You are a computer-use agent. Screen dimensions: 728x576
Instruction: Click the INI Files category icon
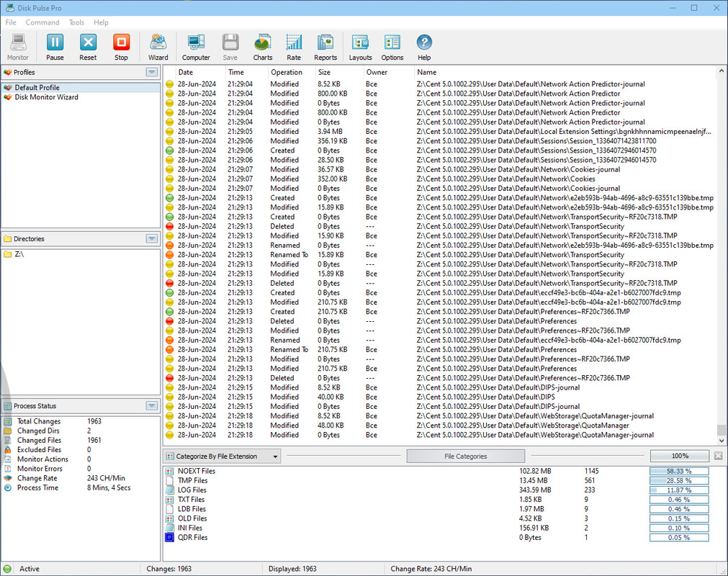click(x=170, y=528)
